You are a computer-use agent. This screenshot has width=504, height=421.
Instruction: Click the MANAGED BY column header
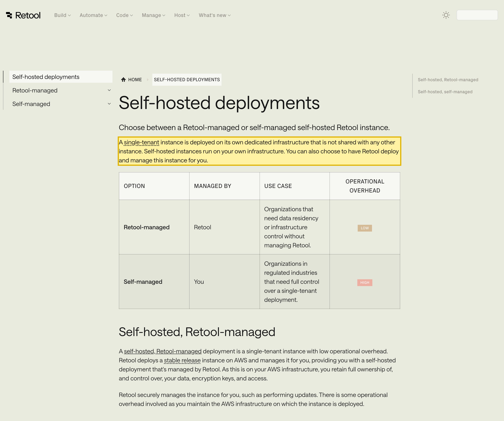[224, 186]
